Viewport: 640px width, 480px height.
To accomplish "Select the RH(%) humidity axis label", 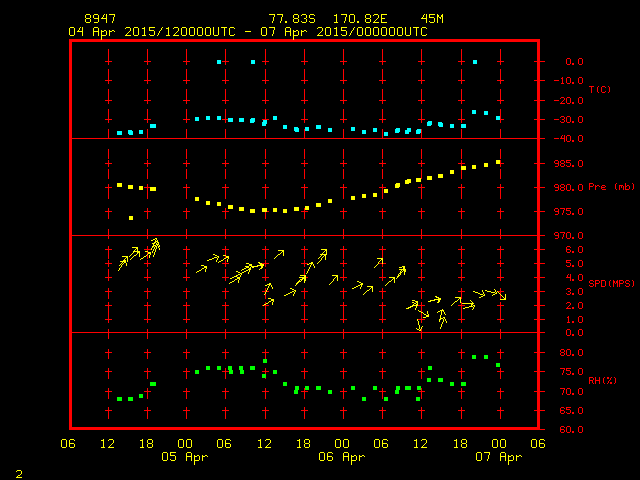I will (x=602, y=381).
